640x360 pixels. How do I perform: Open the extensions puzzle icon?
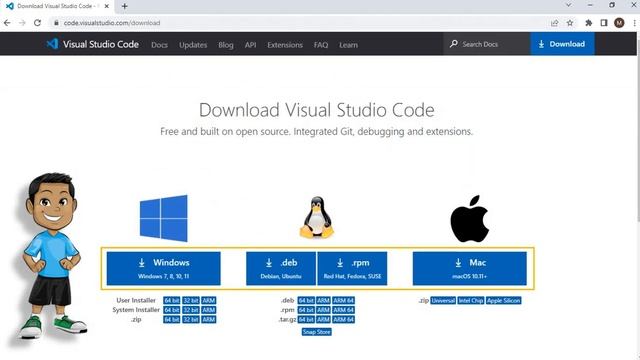coord(589,23)
